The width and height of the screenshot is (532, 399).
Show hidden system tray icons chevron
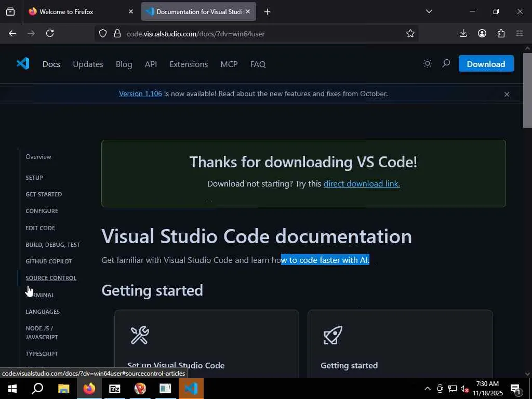(428, 389)
